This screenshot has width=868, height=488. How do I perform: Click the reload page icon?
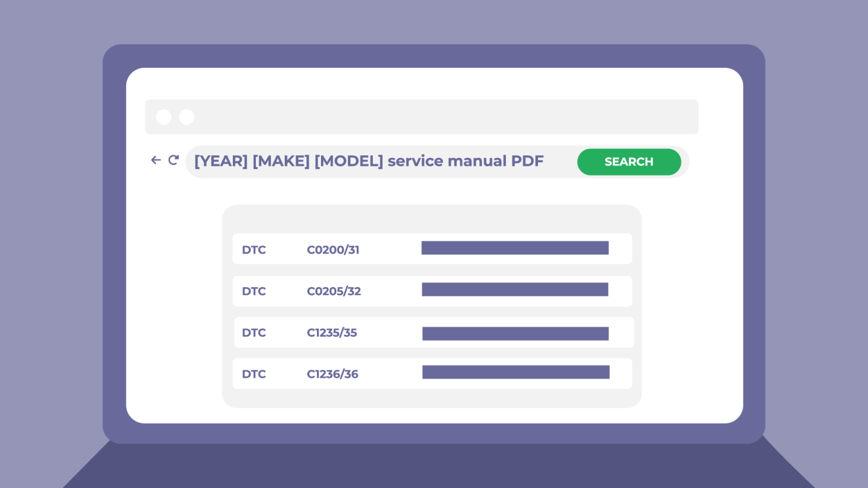click(173, 160)
